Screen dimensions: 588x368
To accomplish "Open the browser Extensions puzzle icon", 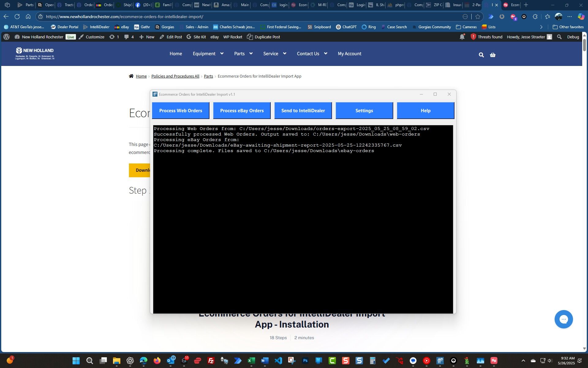I will point(535,17).
